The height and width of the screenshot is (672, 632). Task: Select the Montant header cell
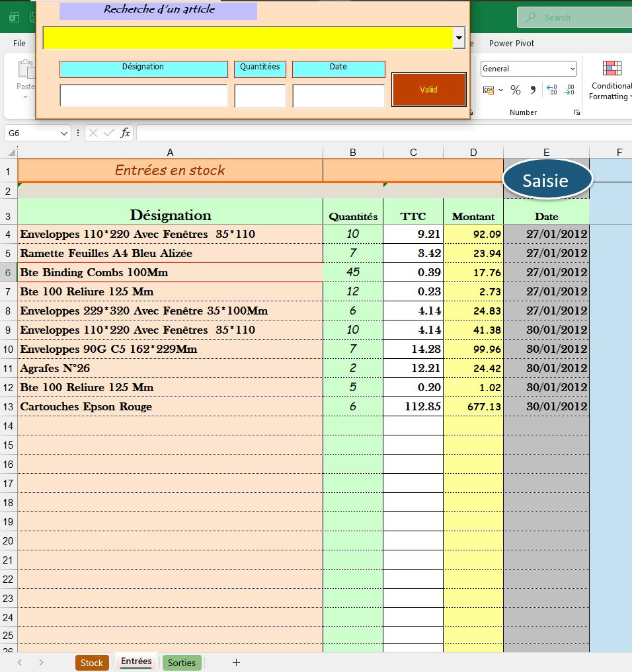click(473, 211)
